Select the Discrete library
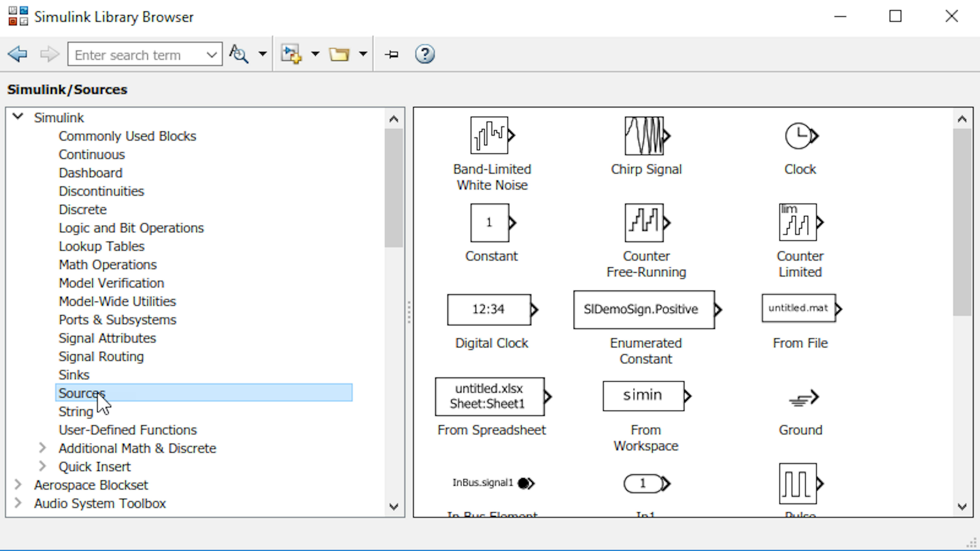 82,209
